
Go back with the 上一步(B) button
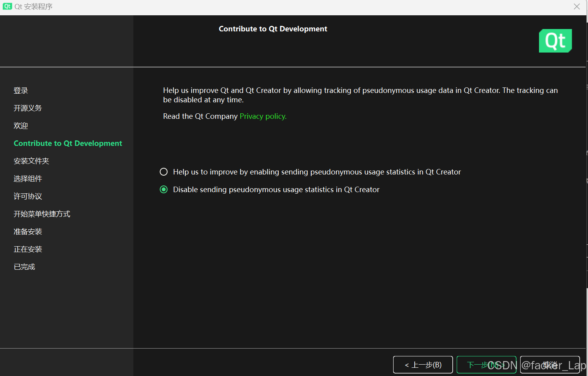423,365
